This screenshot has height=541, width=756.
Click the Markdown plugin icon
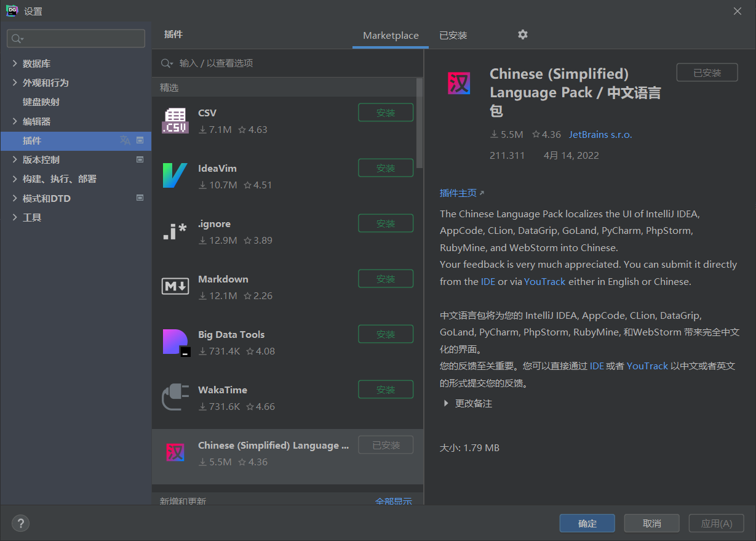(x=175, y=286)
